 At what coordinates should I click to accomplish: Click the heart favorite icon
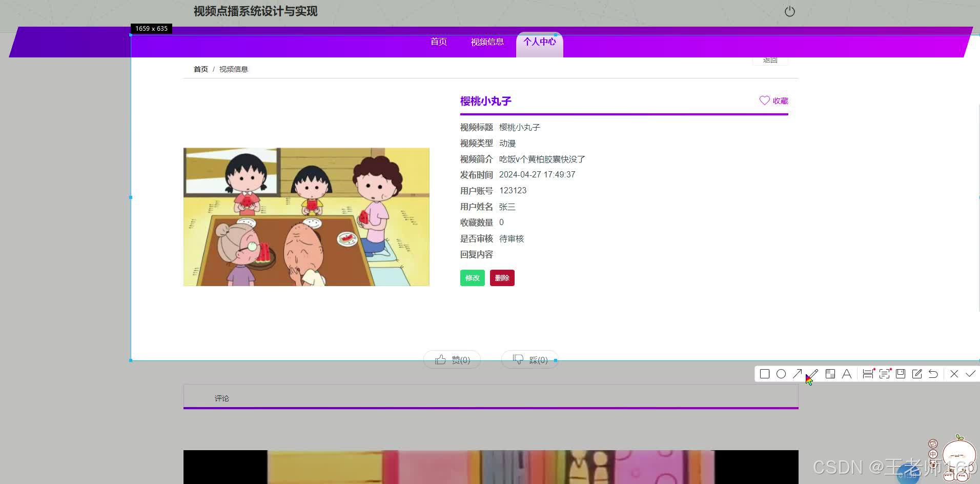tap(764, 100)
